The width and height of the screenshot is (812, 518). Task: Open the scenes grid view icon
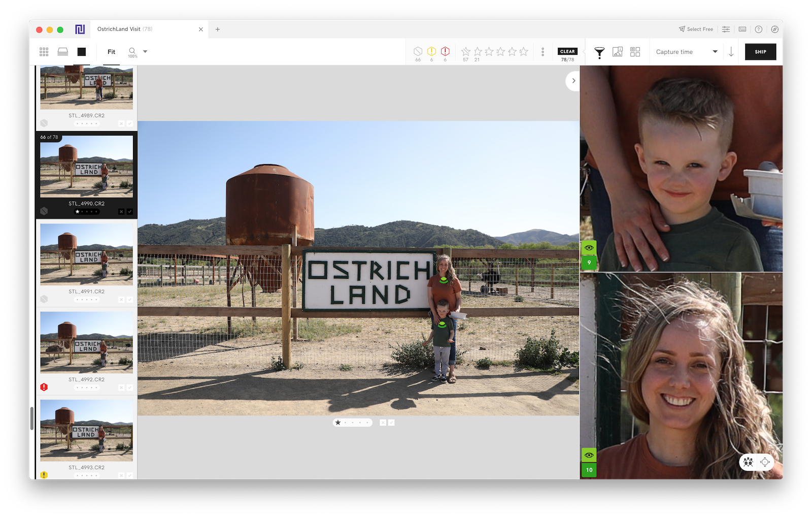click(x=635, y=52)
